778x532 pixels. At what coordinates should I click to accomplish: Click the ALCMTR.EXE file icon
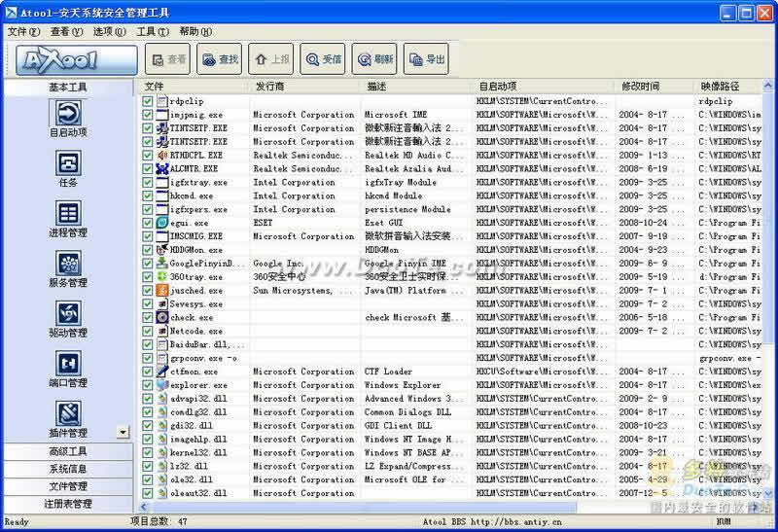[161, 168]
